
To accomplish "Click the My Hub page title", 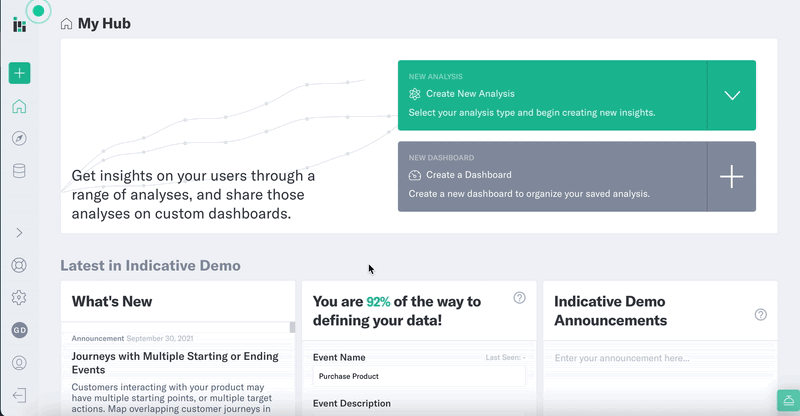I will (x=104, y=23).
